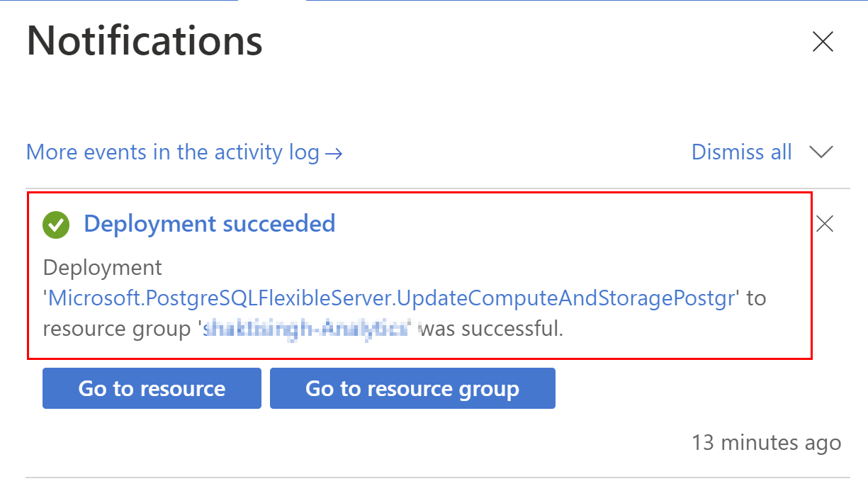This screenshot has width=868, height=491.
Task: Click the 13 minutes ago timestamp
Action: pos(766,443)
